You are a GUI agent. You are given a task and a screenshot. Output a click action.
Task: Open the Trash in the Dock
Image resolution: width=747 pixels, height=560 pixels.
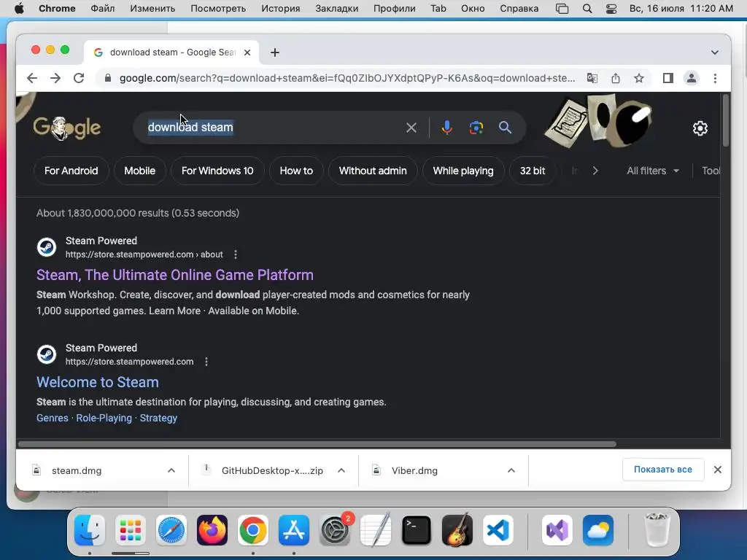657,530
